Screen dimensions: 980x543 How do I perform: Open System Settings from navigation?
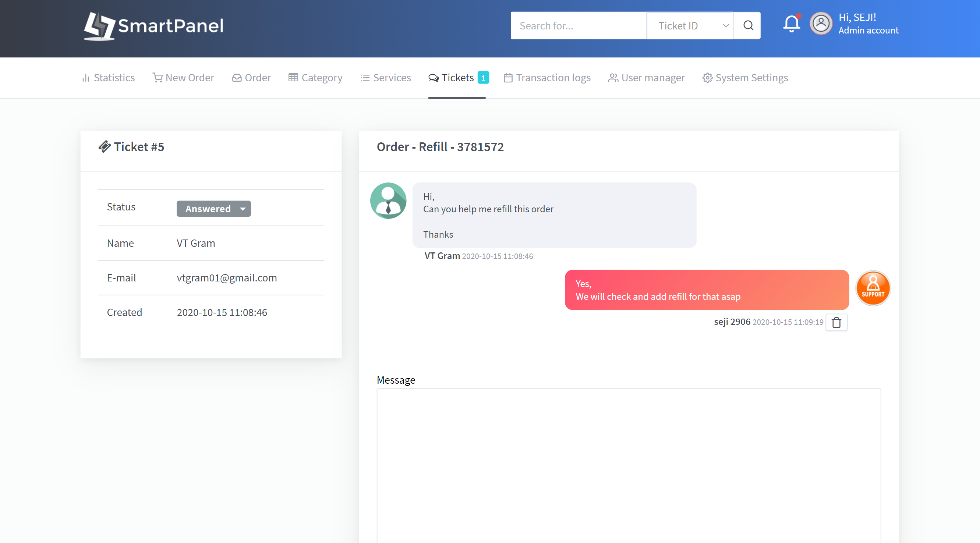(745, 78)
